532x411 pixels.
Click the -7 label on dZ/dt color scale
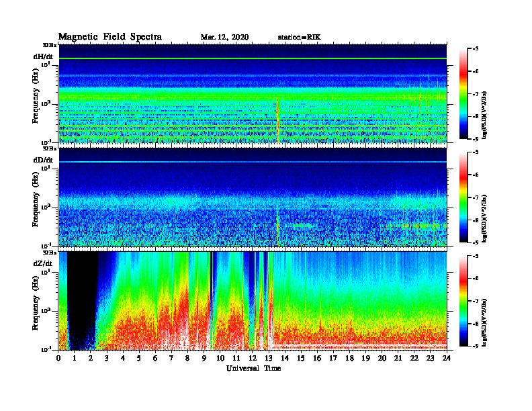(x=475, y=301)
